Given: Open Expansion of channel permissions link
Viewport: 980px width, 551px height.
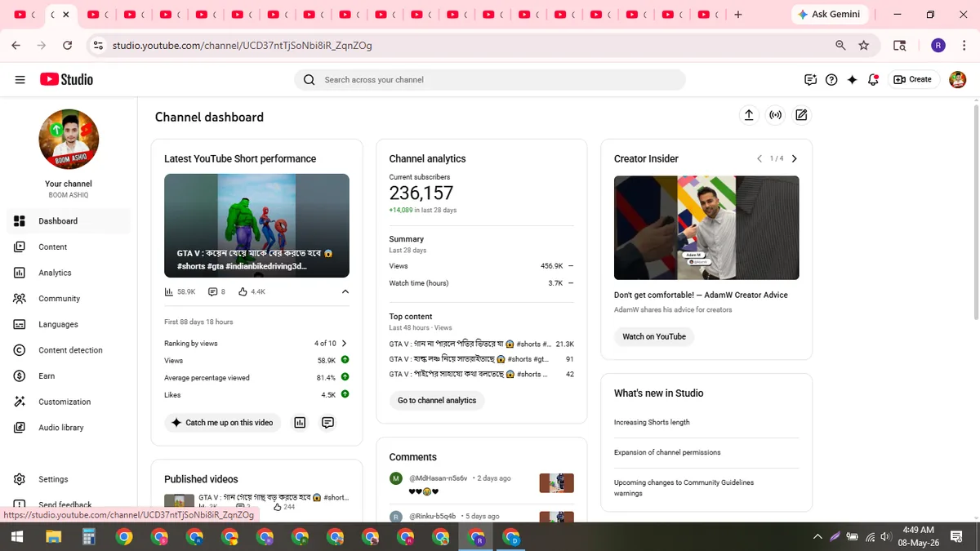Looking at the screenshot, I should pyautogui.click(x=667, y=452).
